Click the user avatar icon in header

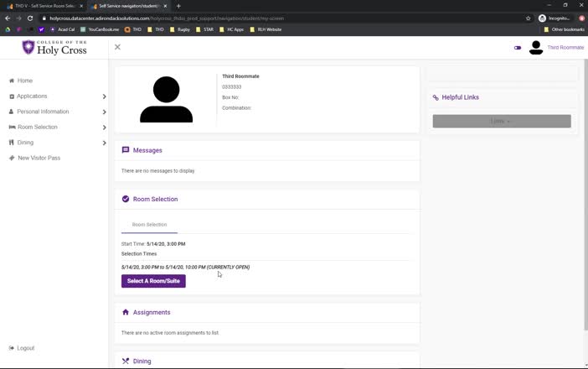(x=536, y=48)
